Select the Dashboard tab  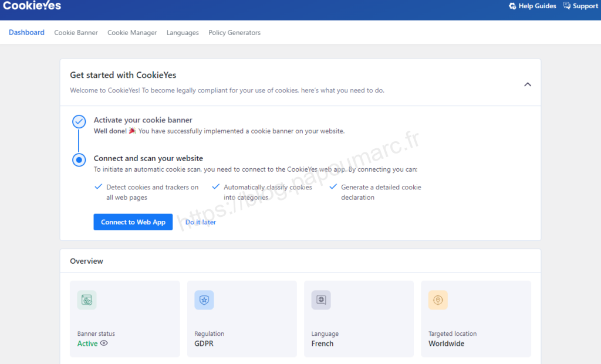click(x=26, y=33)
